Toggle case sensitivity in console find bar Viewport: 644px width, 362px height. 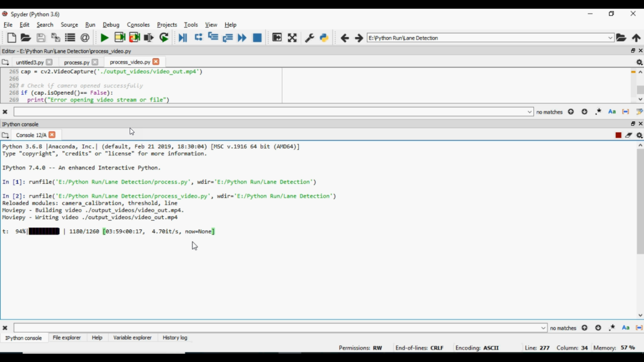[626, 328]
